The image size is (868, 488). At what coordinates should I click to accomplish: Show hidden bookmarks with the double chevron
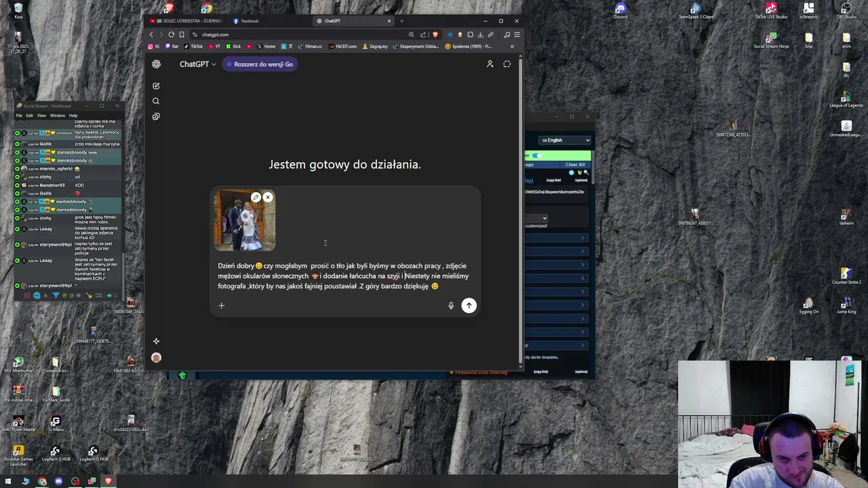click(512, 46)
